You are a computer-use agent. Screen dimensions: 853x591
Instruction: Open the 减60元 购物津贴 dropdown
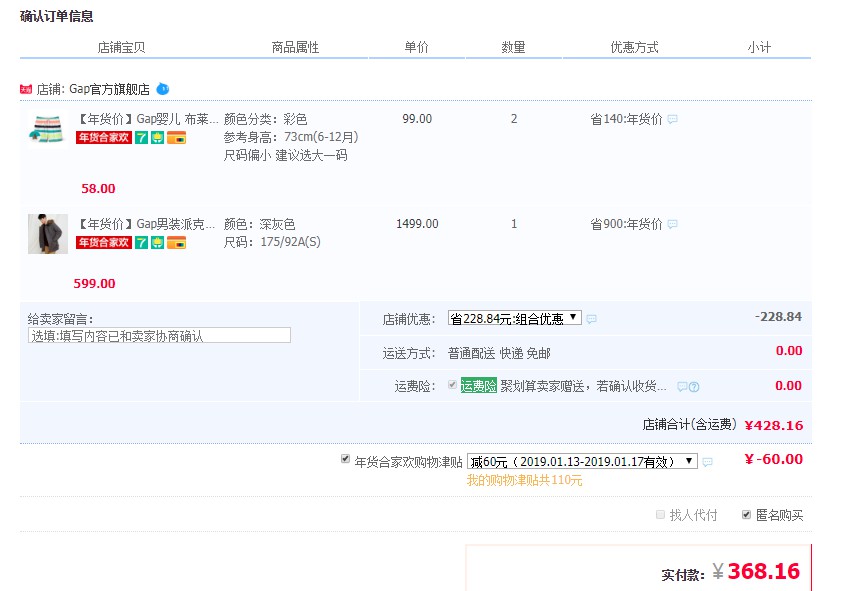(x=582, y=461)
